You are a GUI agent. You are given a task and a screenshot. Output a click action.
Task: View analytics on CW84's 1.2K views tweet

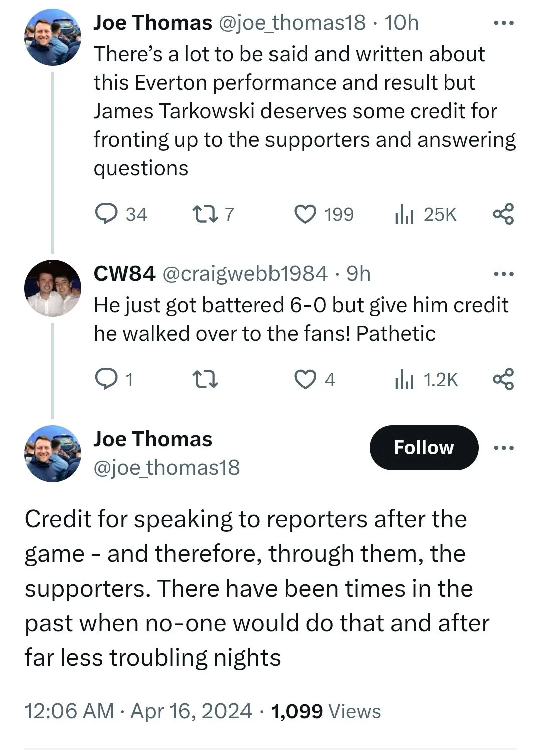pyautogui.click(x=404, y=380)
